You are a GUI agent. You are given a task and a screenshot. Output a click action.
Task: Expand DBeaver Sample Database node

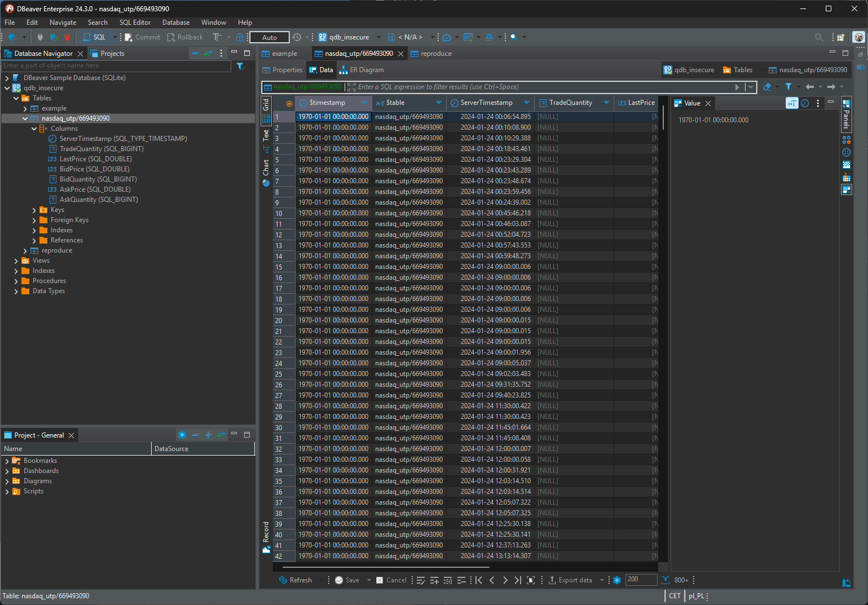pyautogui.click(x=7, y=78)
